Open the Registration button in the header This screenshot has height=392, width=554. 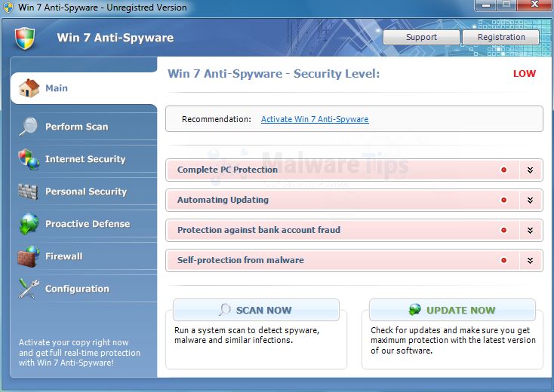click(x=501, y=37)
